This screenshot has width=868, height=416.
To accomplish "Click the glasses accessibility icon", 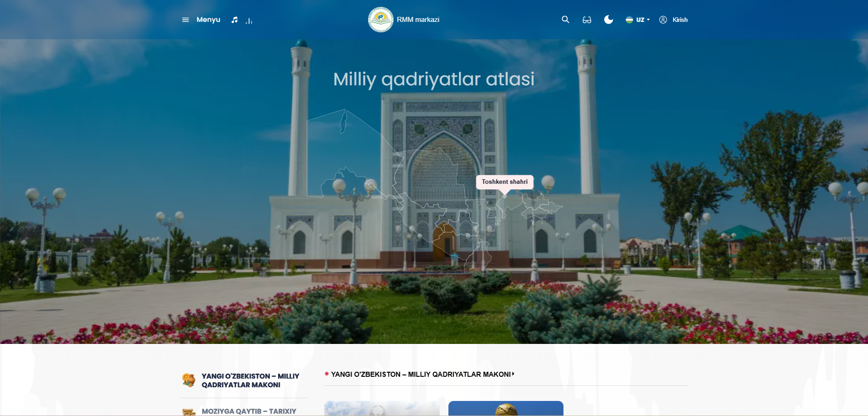I will coord(587,20).
